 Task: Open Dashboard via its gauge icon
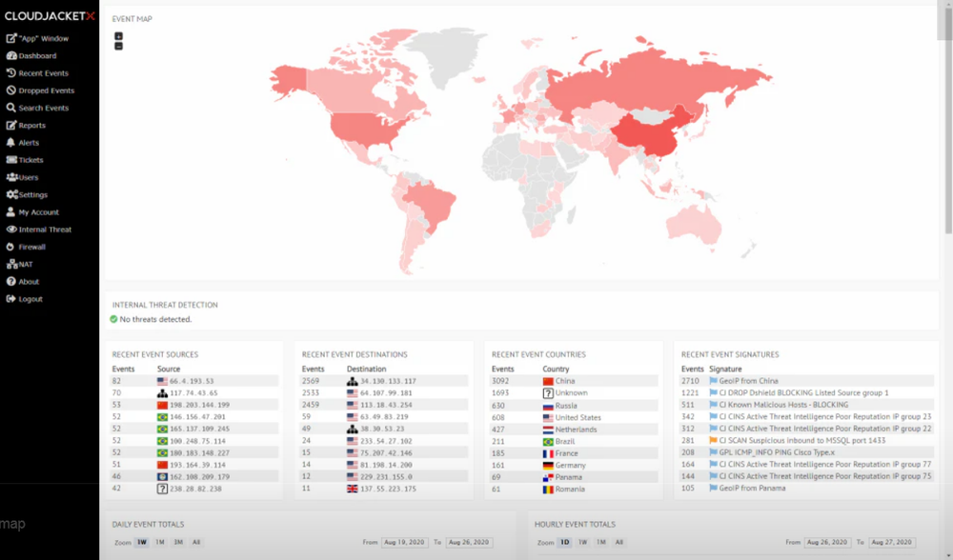tap(10, 55)
